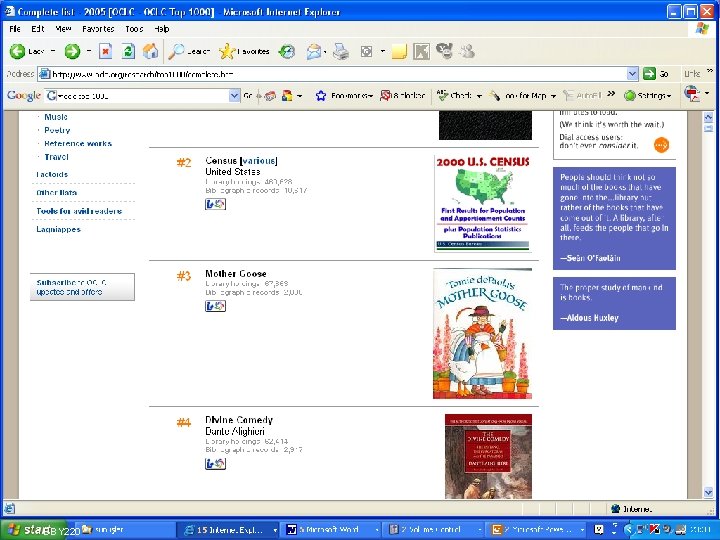This screenshot has width=720, height=540.
Task: Stop loading the page with the Stop icon
Action: [106, 51]
